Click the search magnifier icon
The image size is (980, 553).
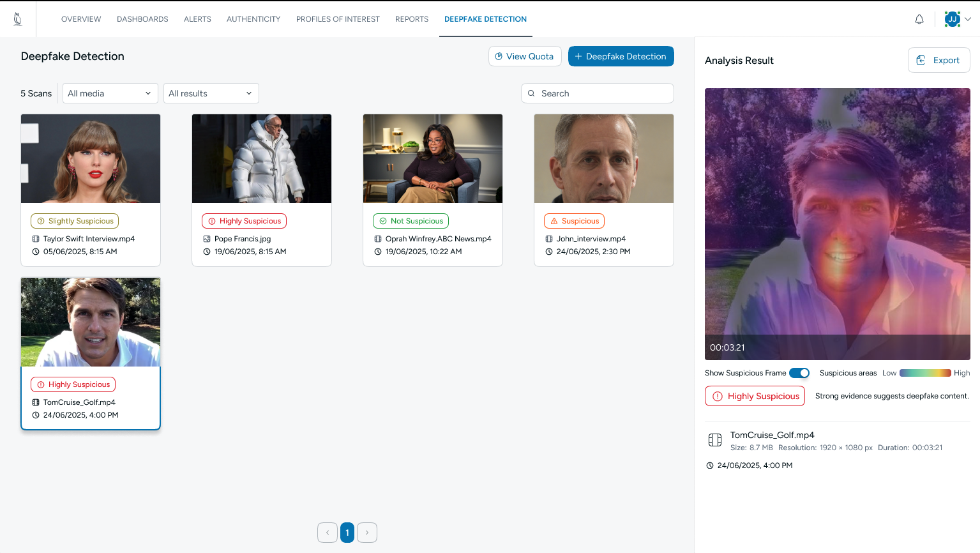coord(531,93)
